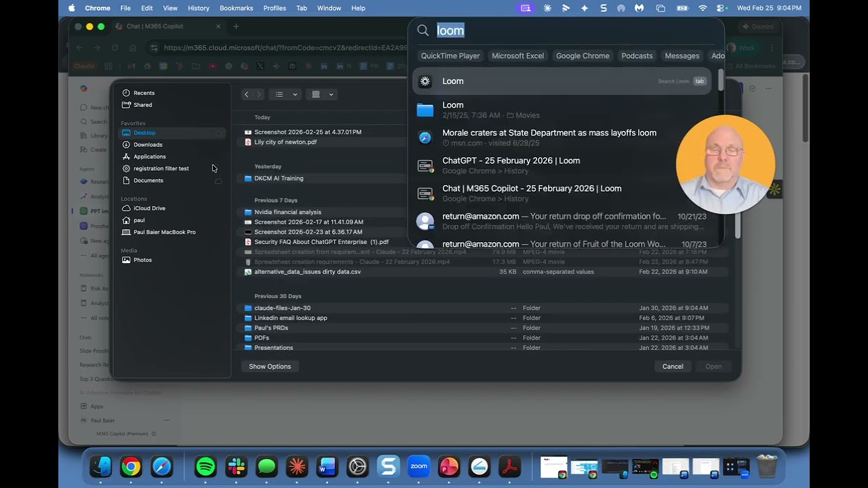Viewport: 868px width, 488px height.
Task: Open Zoom from the Dock
Action: [418, 466]
